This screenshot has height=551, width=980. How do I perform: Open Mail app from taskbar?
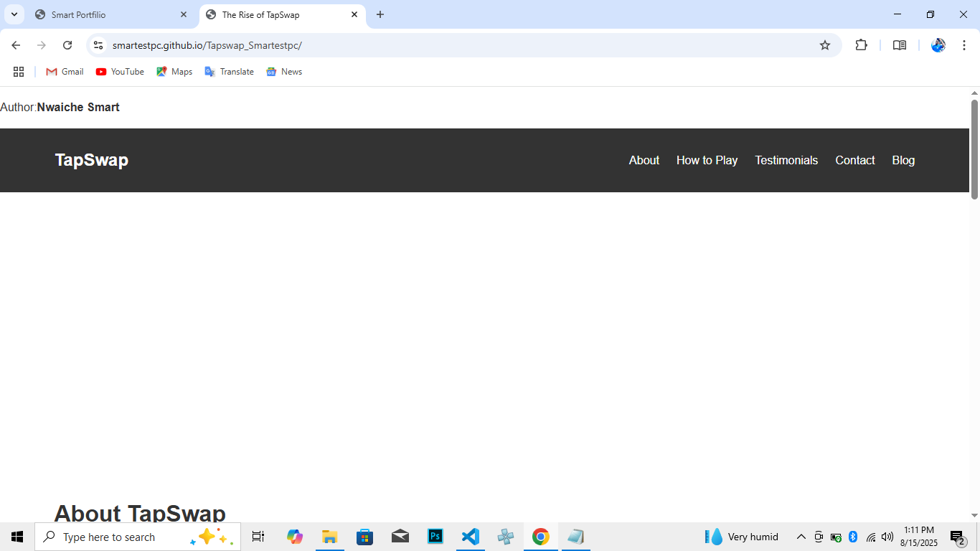[x=400, y=537]
